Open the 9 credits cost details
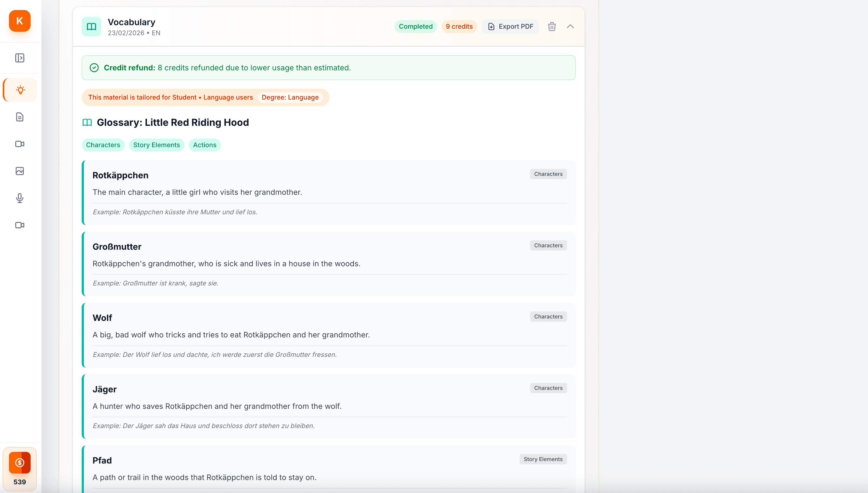The image size is (868, 493). (459, 27)
